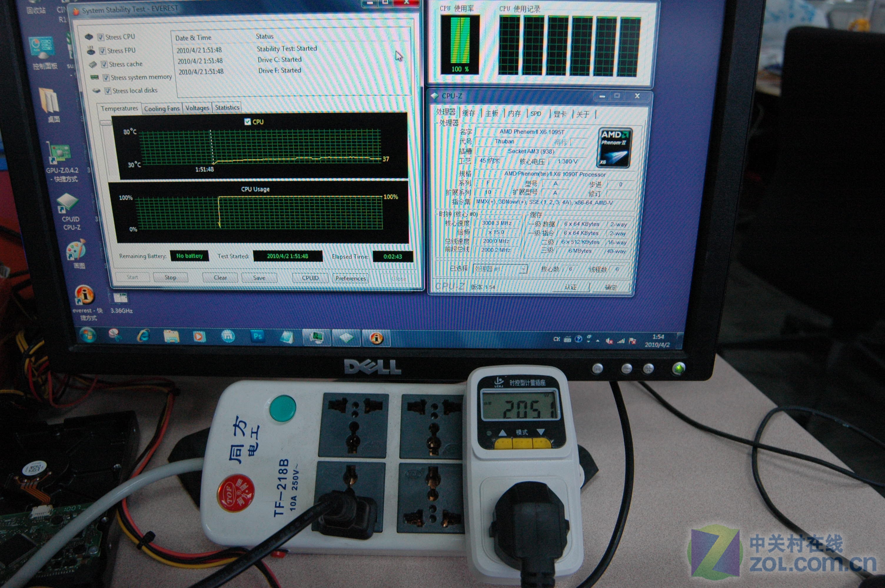Open Windows Explorer folder taskbar icon
Image resolution: width=885 pixels, height=588 pixels.
tap(172, 336)
